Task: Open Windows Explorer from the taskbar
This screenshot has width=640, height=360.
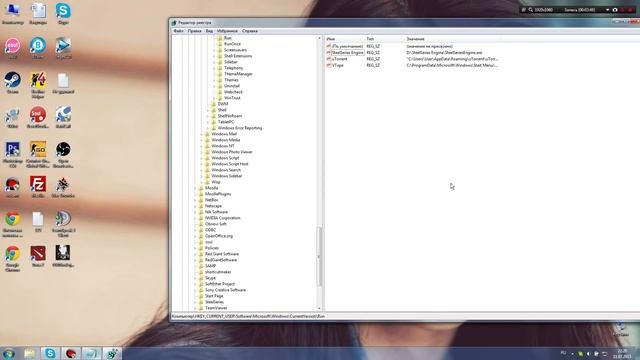Action: [x=29, y=353]
